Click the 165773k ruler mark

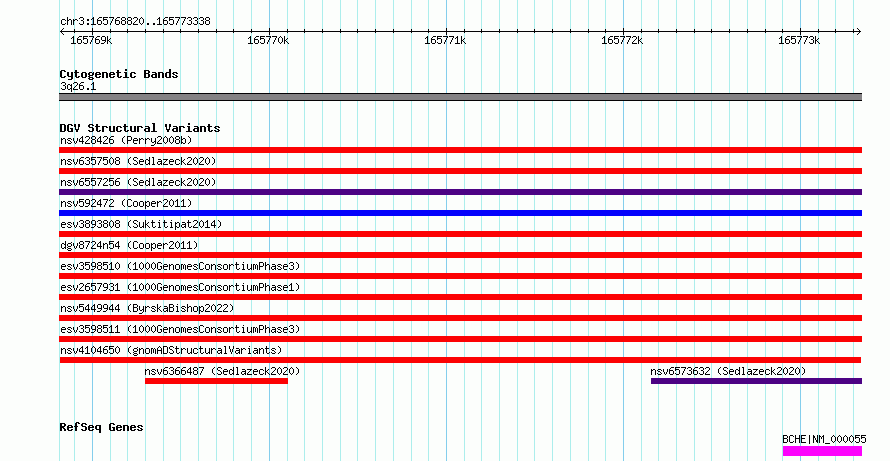[x=799, y=40]
